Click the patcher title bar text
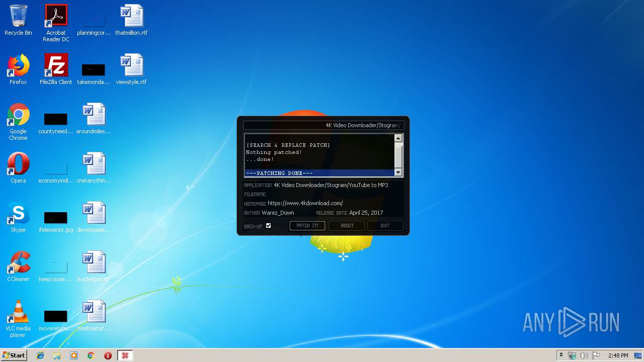 [362, 125]
